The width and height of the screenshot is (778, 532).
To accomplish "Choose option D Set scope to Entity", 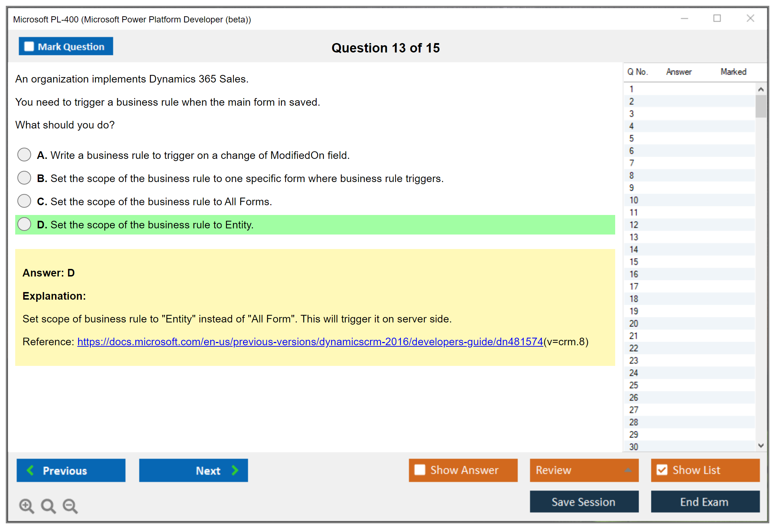I will coord(24,224).
